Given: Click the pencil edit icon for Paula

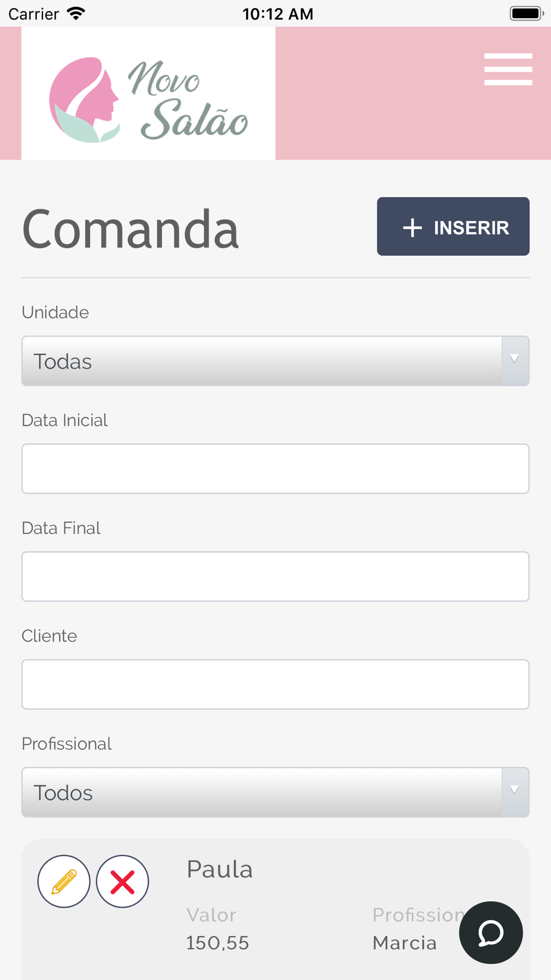Looking at the screenshot, I should pyautogui.click(x=64, y=881).
